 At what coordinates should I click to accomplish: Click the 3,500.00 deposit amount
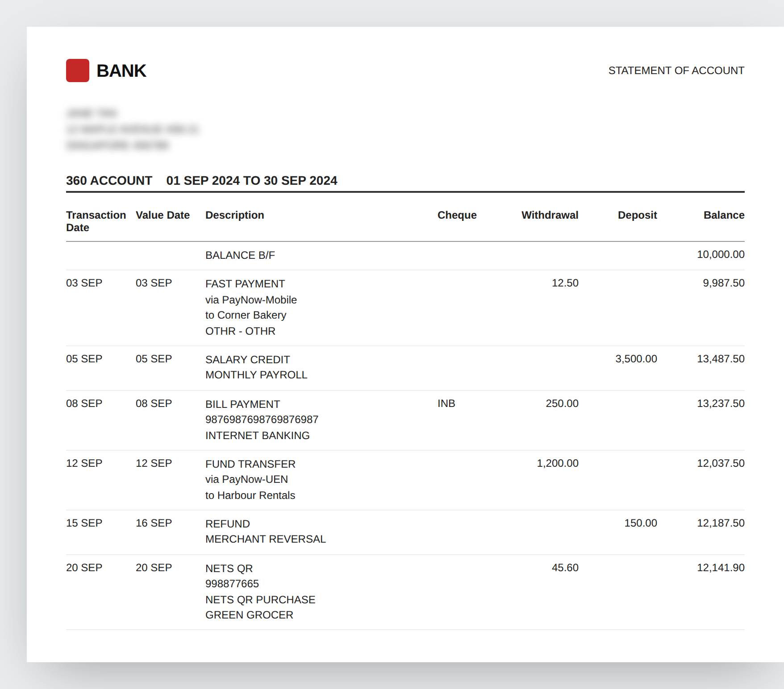pos(636,359)
